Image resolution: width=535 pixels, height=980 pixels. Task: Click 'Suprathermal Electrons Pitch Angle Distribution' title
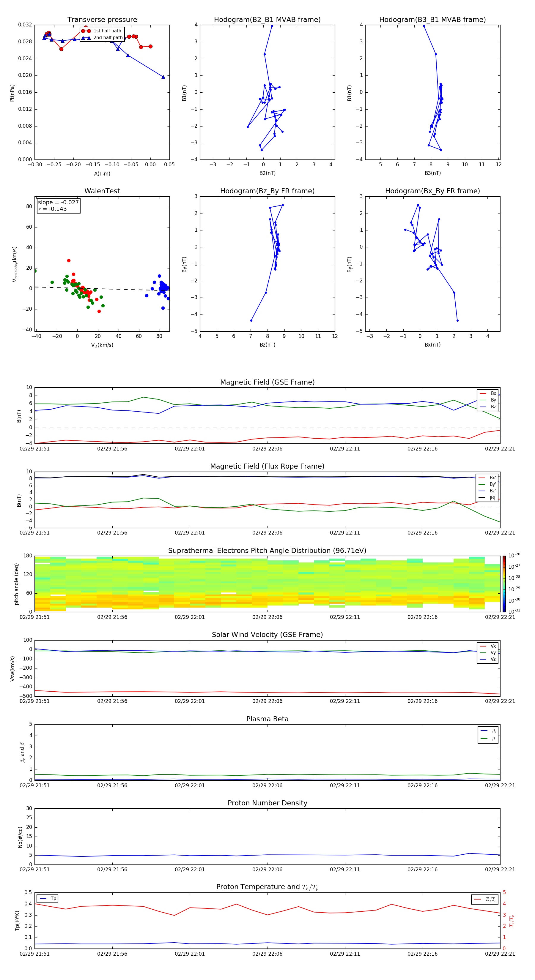click(x=267, y=551)
